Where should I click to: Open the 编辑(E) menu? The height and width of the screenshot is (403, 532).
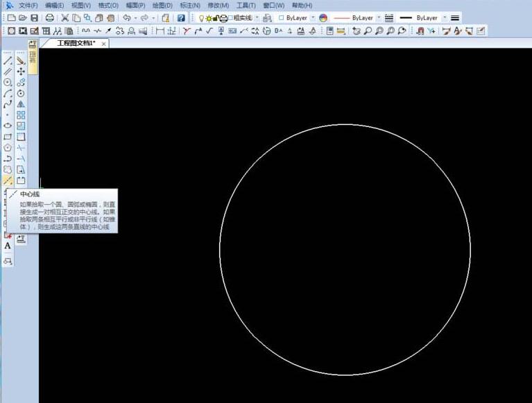pyautogui.click(x=54, y=6)
